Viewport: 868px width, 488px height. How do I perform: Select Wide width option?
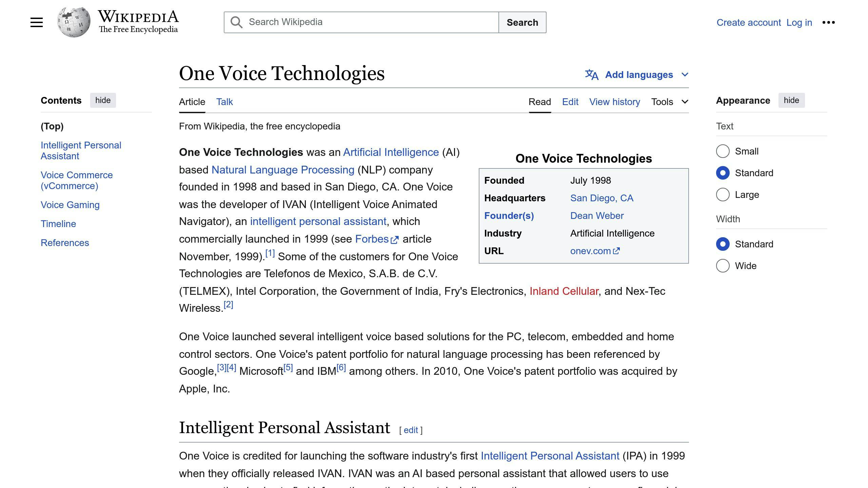723,266
